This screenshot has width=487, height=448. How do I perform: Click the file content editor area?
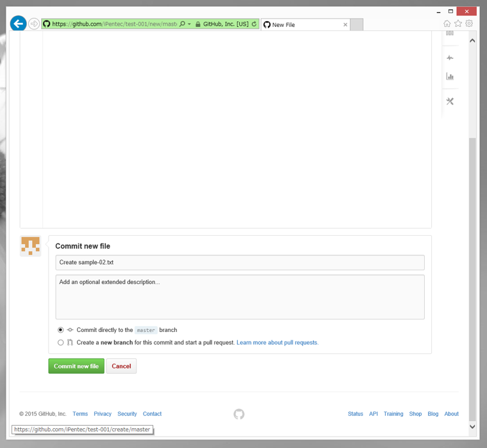pyautogui.click(x=237, y=129)
